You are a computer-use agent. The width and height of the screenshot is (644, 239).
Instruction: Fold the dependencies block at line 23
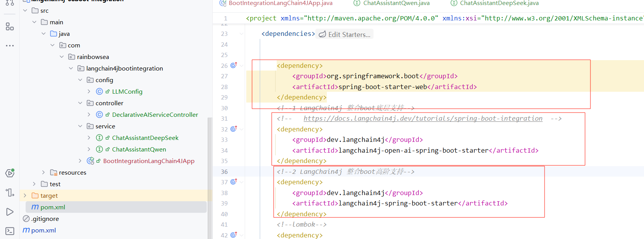(x=242, y=34)
